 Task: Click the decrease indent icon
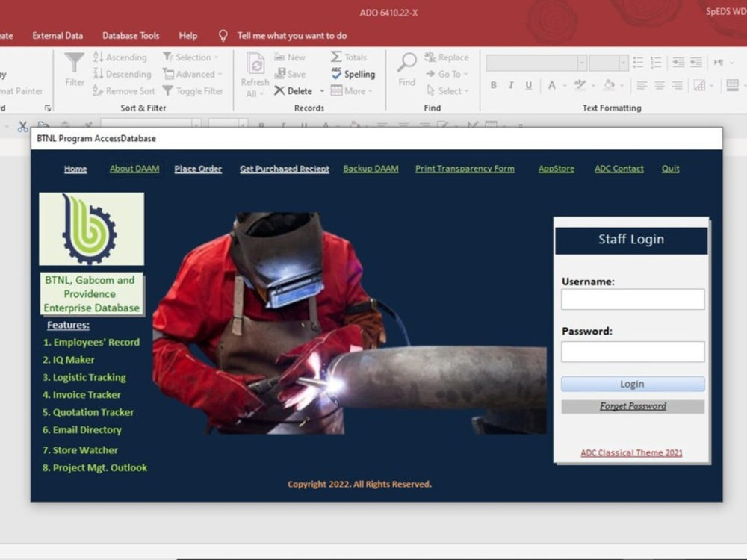tap(696, 63)
